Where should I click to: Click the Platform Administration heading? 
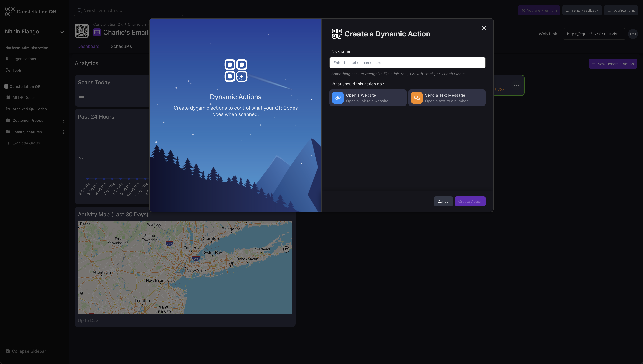click(x=26, y=48)
